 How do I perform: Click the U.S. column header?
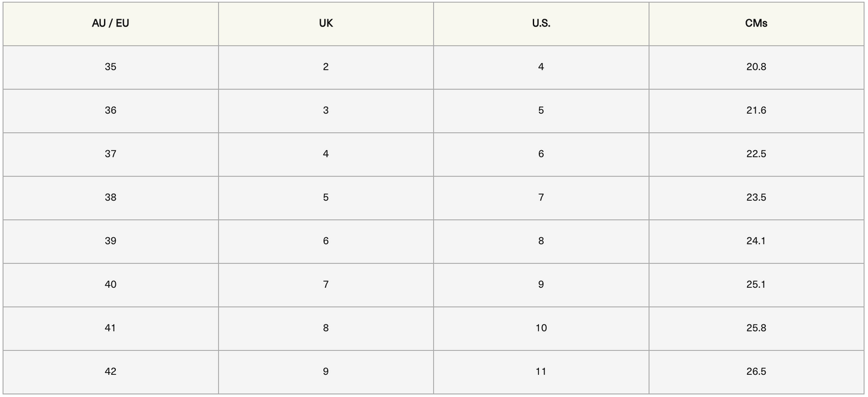[x=541, y=24]
